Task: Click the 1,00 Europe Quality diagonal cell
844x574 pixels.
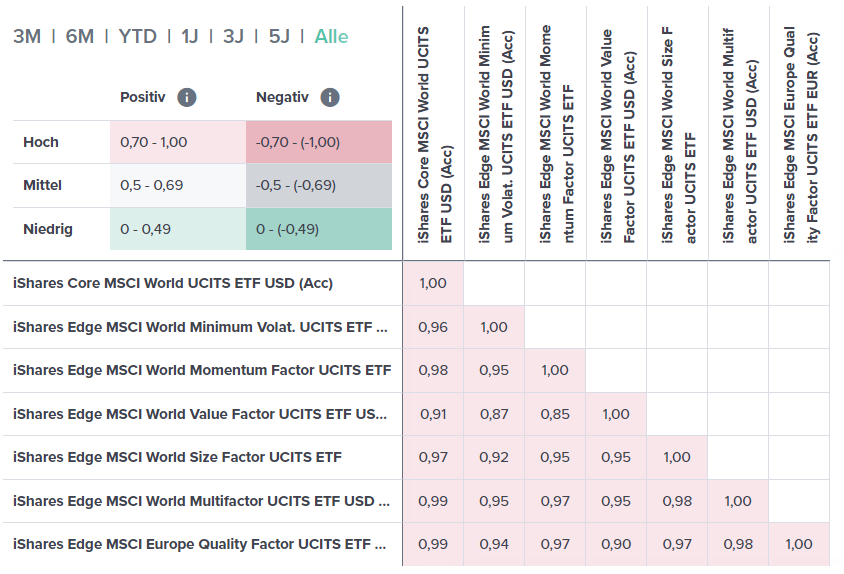Action: [799, 544]
